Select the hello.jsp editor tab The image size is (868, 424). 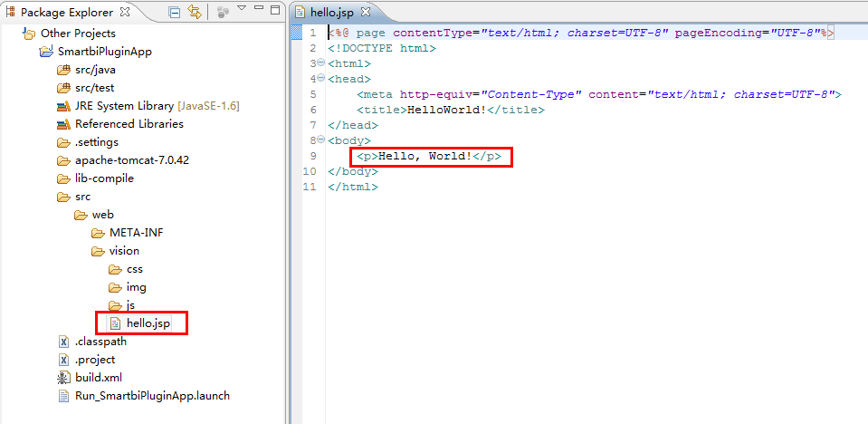333,12
